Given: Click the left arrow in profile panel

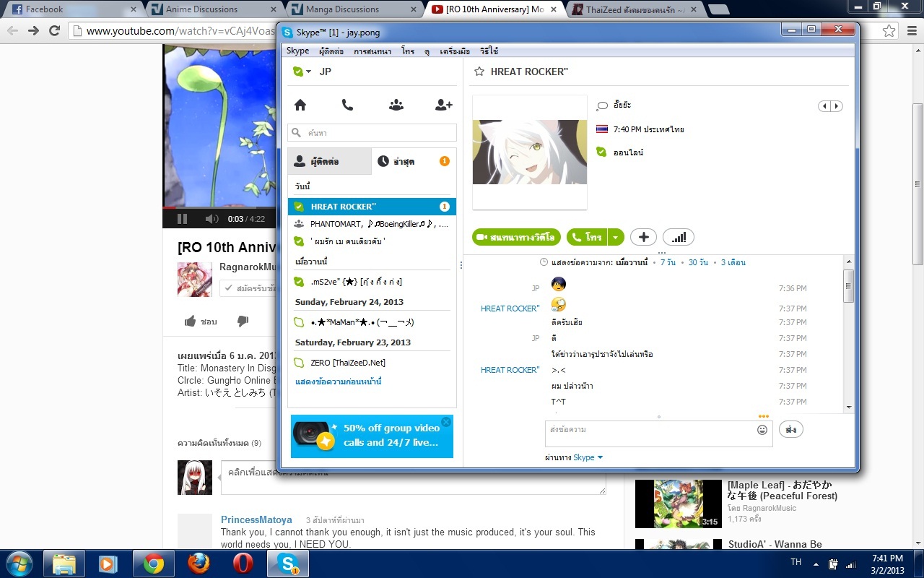Looking at the screenshot, I should [824, 106].
